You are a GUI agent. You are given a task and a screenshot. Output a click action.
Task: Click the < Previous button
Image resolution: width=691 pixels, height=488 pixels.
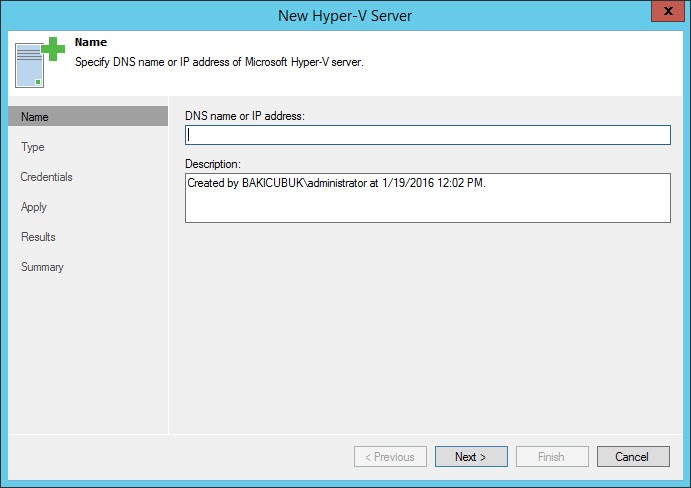click(390, 457)
